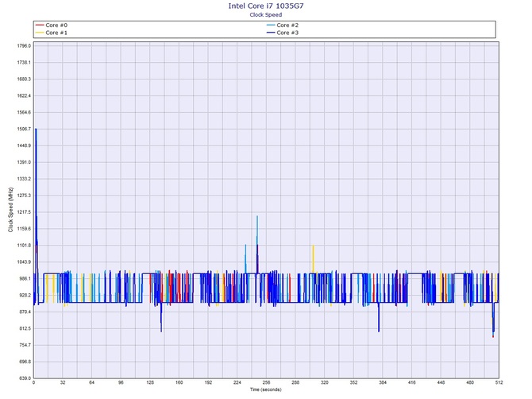
Task: Click the 1391.0 y-axis value
Action: (x=24, y=162)
